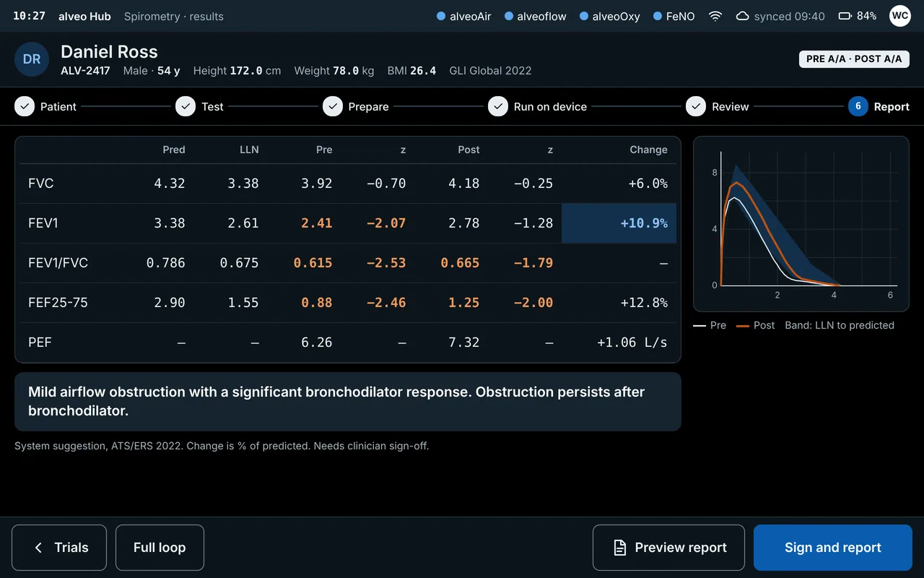The width and height of the screenshot is (924, 578).
Task: Click the LLN column header
Action: (249, 150)
